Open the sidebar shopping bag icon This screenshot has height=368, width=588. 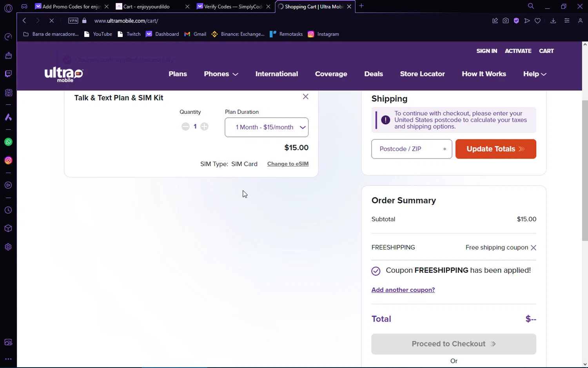(x=8, y=55)
